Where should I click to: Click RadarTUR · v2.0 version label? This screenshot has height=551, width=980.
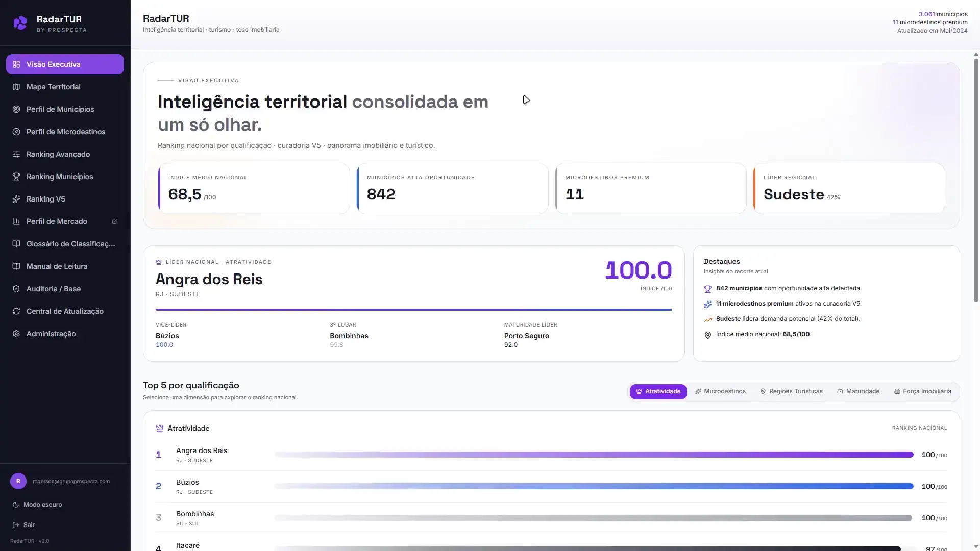pos(30,541)
